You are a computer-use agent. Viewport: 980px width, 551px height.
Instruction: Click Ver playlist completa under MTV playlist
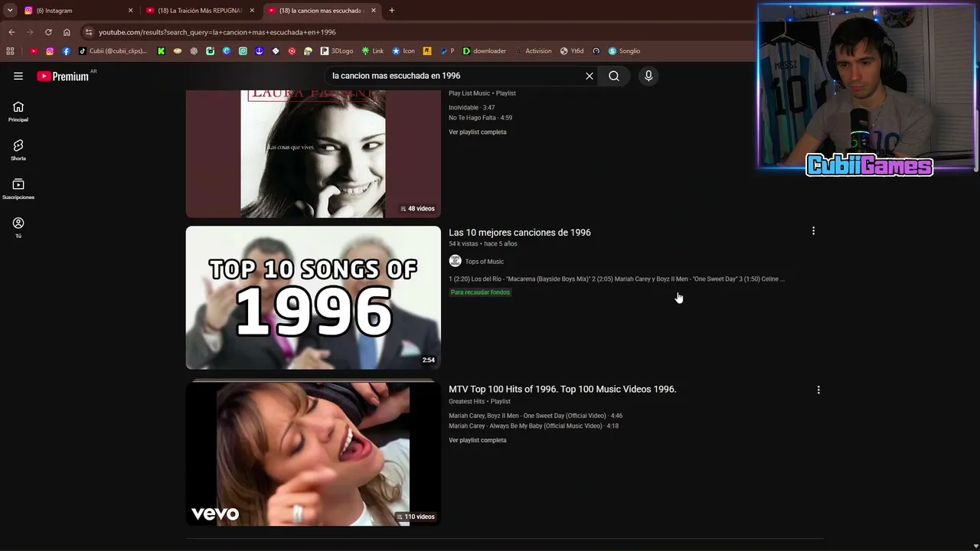pyautogui.click(x=478, y=441)
